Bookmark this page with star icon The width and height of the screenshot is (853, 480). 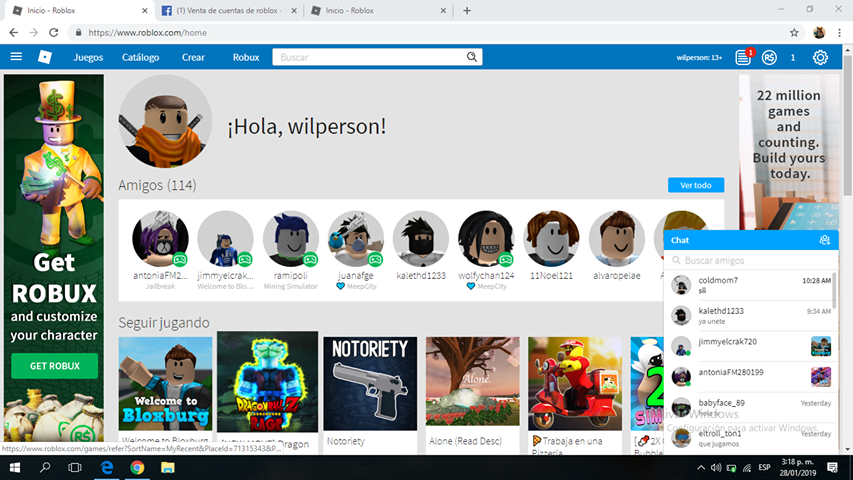[x=794, y=33]
